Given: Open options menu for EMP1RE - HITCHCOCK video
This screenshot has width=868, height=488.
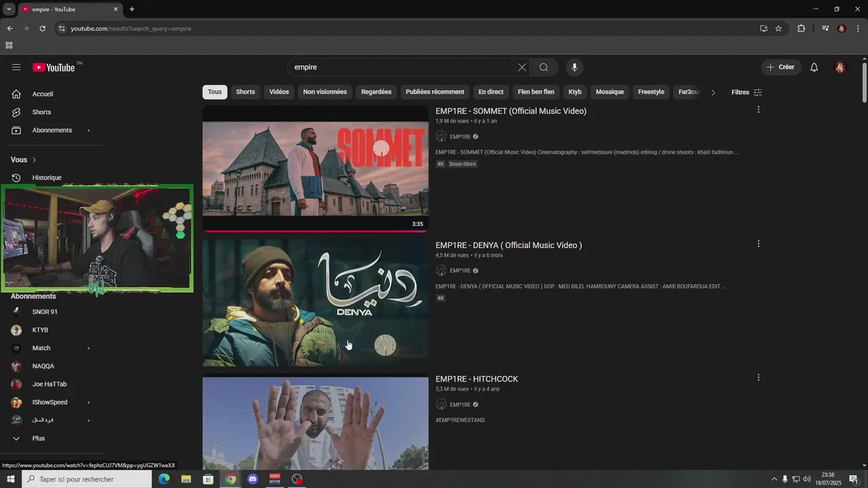Looking at the screenshot, I should (x=758, y=378).
